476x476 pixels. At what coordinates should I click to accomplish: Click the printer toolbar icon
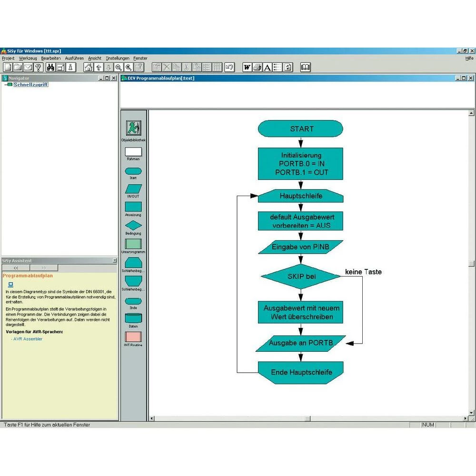click(x=257, y=67)
